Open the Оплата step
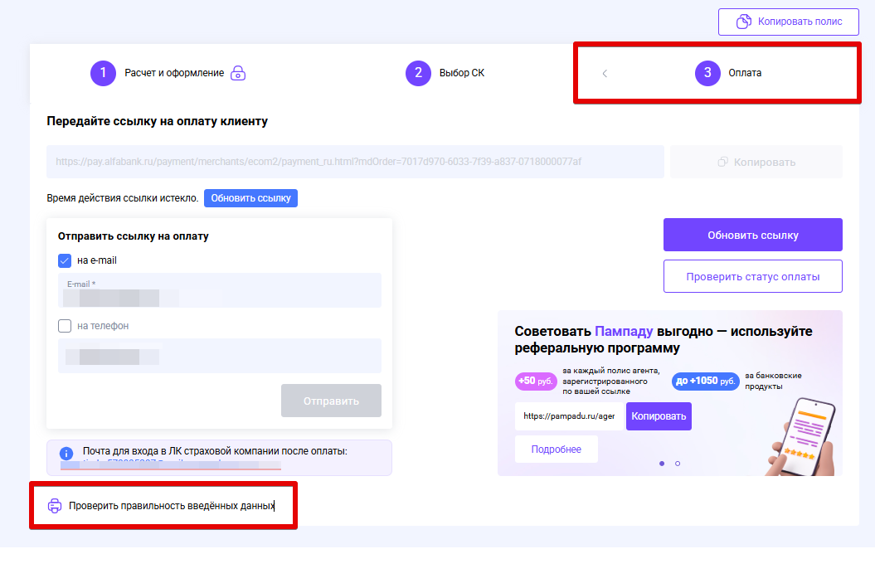The image size is (875, 588). [x=745, y=73]
